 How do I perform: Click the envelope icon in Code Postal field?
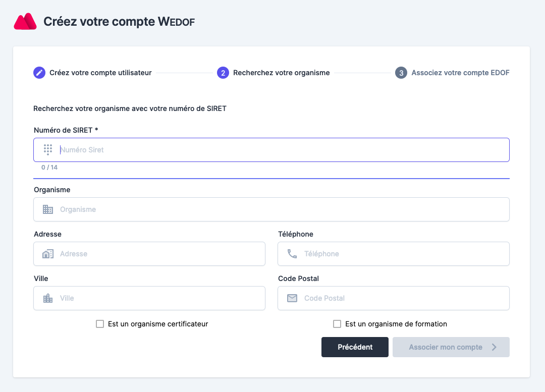click(292, 298)
